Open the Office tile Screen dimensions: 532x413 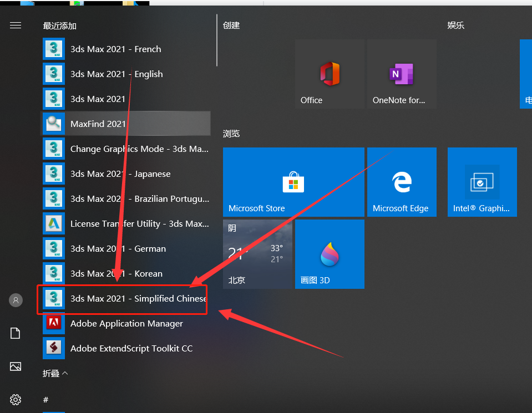click(x=330, y=74)
